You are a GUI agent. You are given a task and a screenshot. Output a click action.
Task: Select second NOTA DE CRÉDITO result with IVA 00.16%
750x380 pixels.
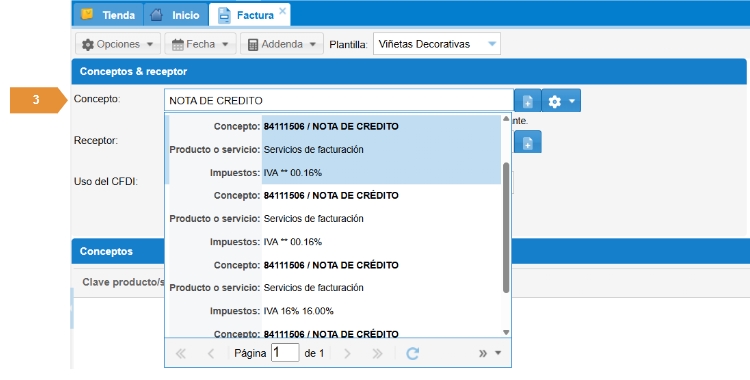(334, 219)
